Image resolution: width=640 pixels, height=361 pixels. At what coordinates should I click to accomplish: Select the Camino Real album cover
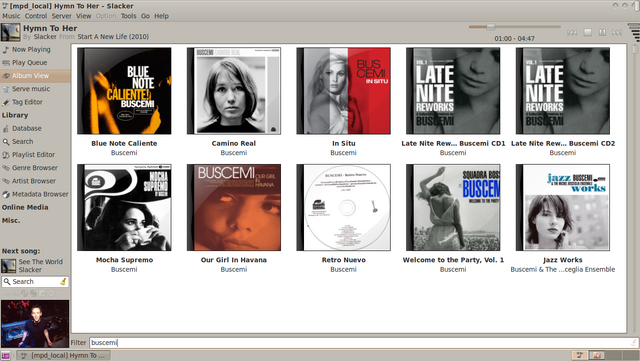click(234, 91)
